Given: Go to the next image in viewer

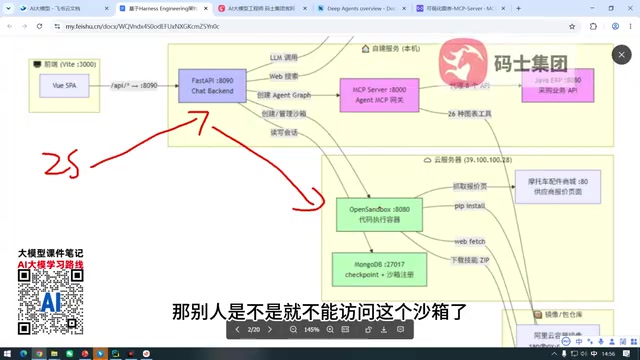Looking at the screenshot, I should click(270, 329).
